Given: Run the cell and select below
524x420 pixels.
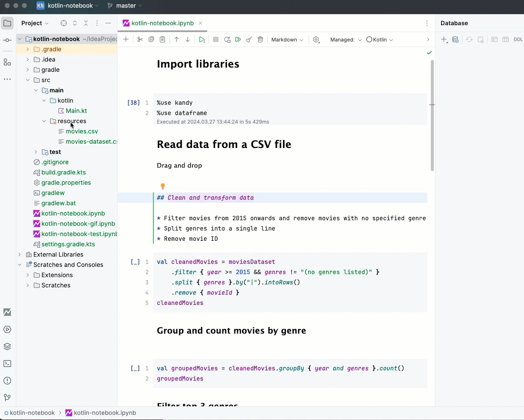Looking at the screenshot, I should pyautogui.click(x=202, y=39).
